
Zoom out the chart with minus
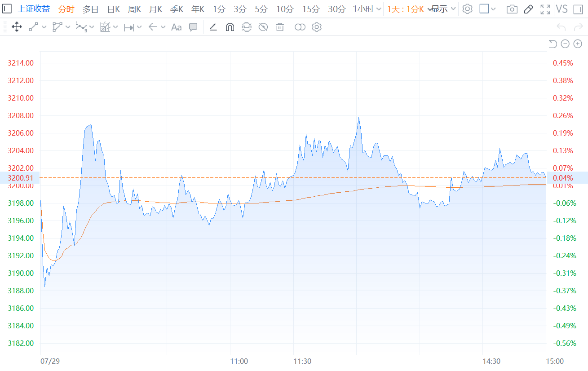click(565, 44)
